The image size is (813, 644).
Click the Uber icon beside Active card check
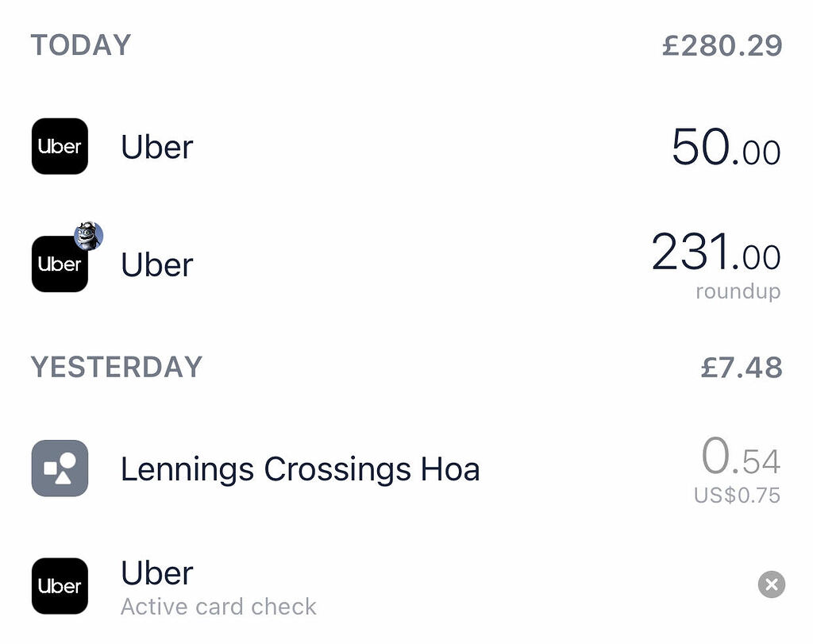click(60, 586)
